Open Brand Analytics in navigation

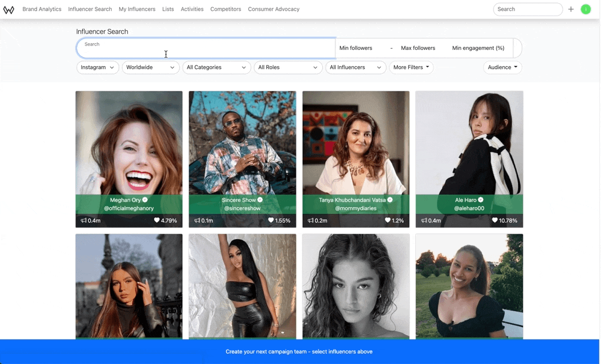(x=42, y=9)
